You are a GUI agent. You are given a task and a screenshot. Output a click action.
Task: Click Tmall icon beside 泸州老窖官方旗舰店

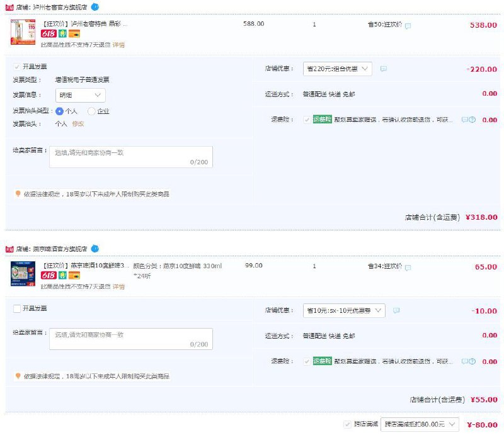(x=9, y=7)
